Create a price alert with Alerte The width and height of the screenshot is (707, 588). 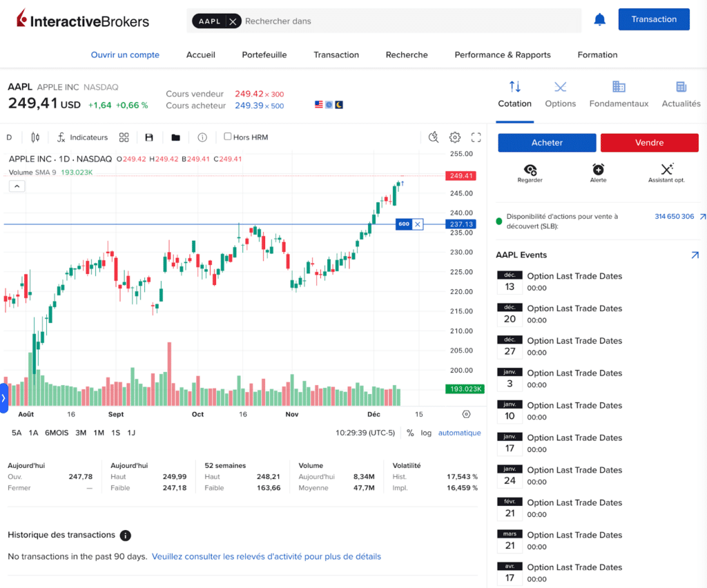(x=599, y=173)
